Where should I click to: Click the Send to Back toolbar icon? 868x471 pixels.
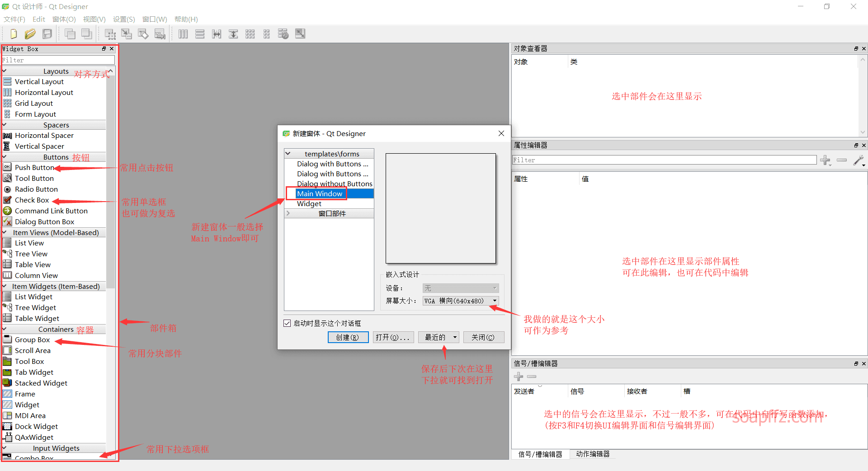tap(70, 34)
